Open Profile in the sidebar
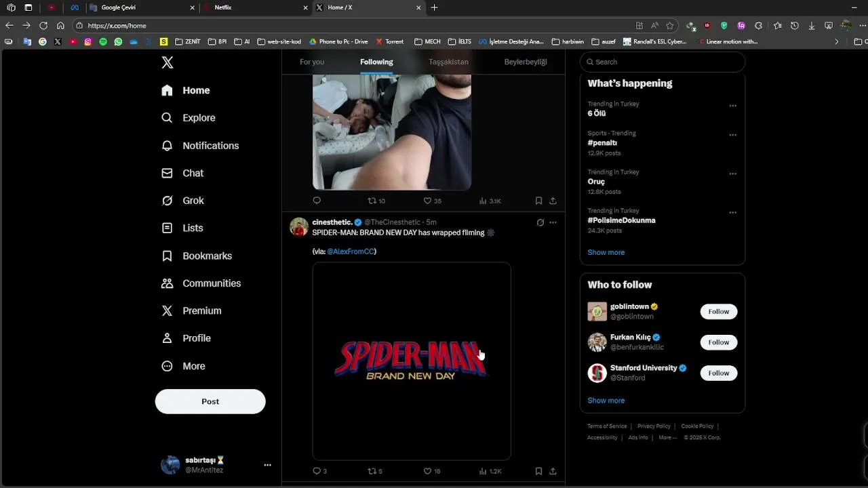 186,338
